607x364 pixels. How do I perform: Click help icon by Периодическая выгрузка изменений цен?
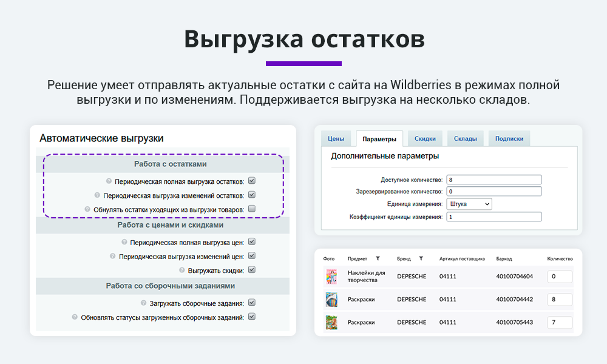coord(112,255)
